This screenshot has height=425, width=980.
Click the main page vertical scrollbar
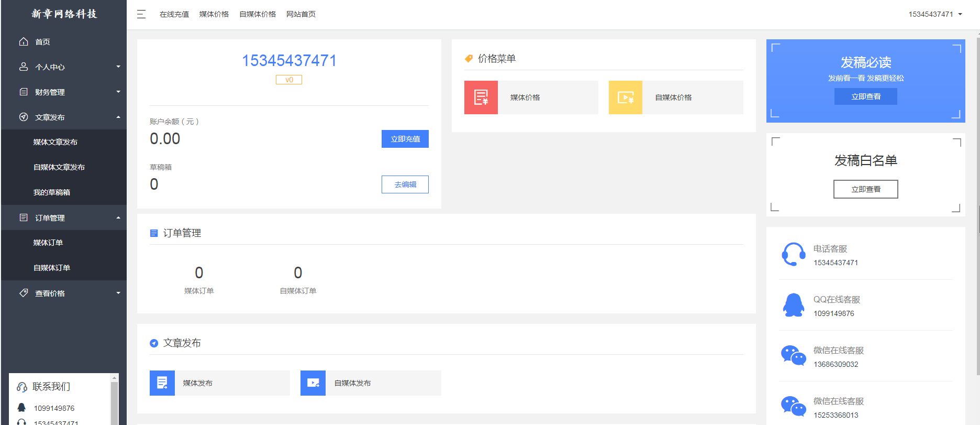(x=978, y=207)
